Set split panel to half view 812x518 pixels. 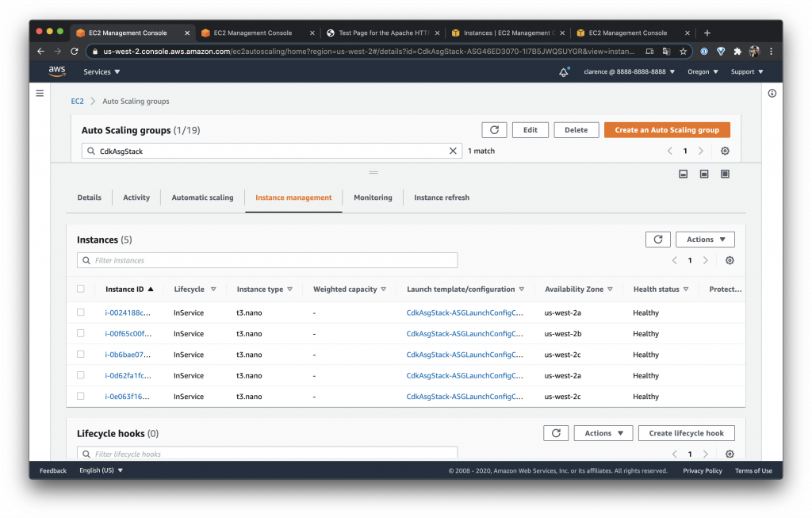click(x=704, y=174)
